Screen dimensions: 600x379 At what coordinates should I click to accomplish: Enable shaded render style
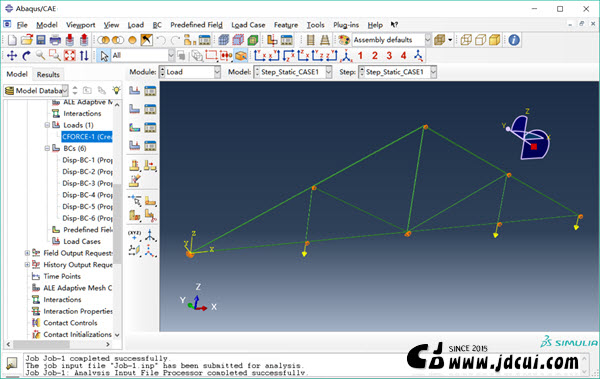coord(494,40)
